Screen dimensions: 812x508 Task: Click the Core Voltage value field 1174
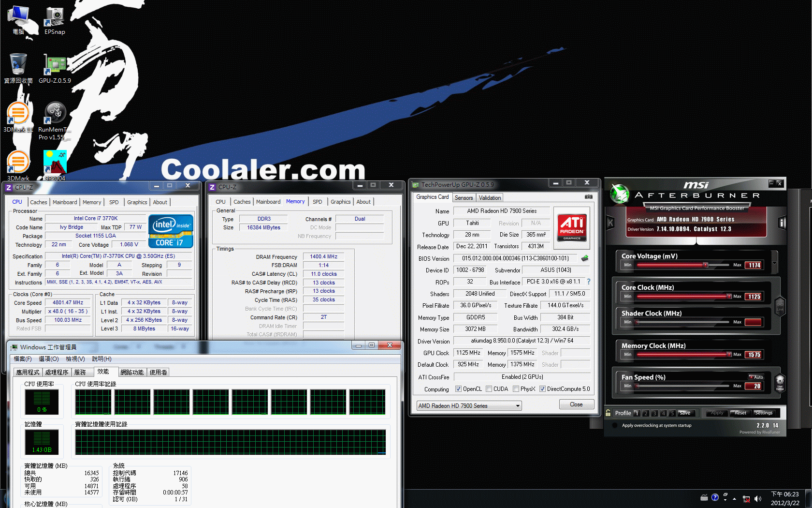[x=754, y=265]
